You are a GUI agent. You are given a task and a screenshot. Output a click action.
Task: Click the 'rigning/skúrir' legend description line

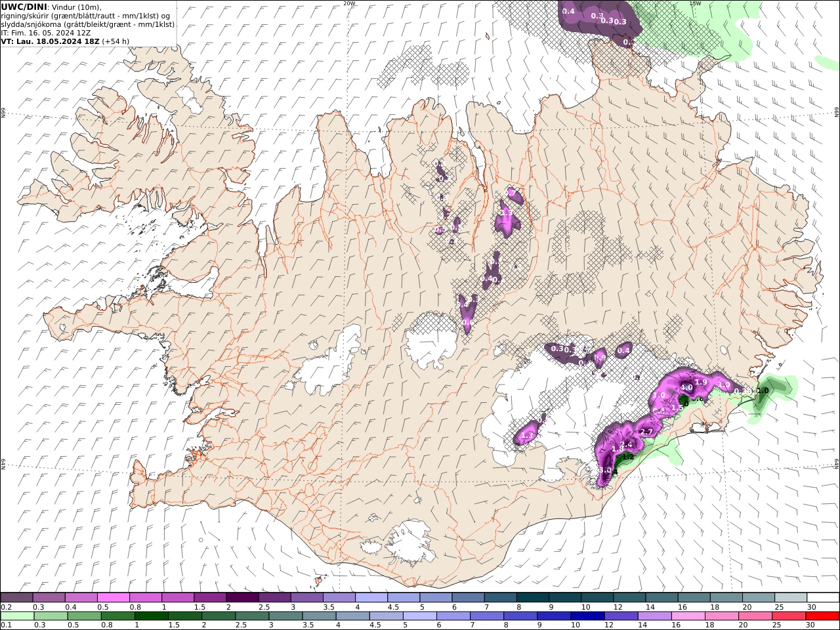(85, 16)
